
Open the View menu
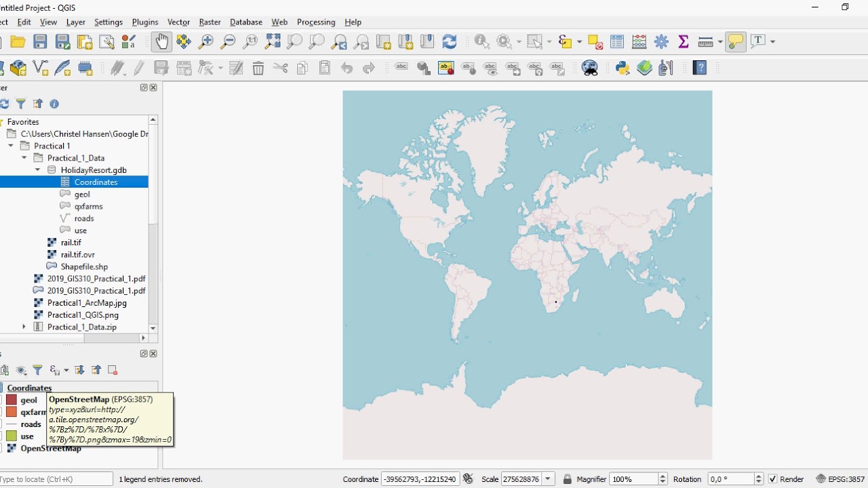tap(48, 22)
